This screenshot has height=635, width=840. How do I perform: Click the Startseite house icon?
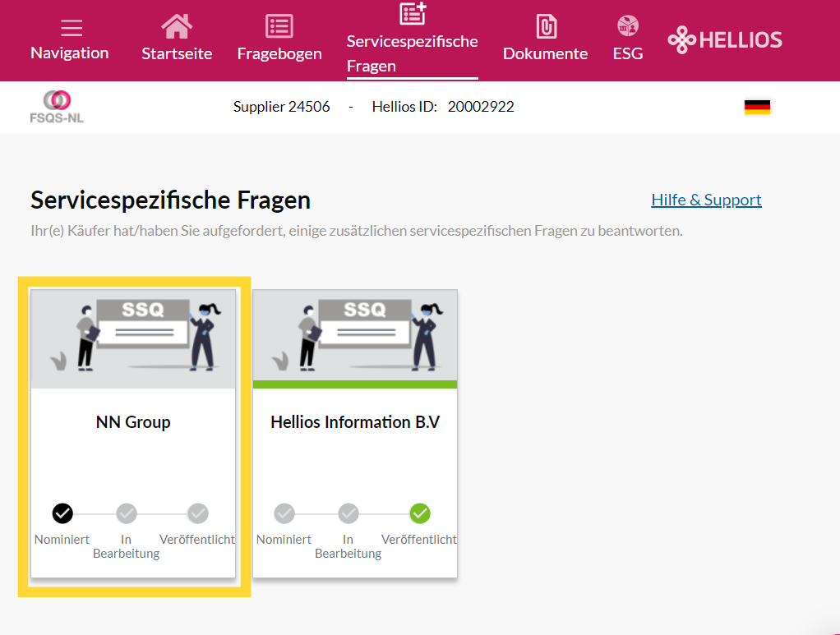[176, 26]
